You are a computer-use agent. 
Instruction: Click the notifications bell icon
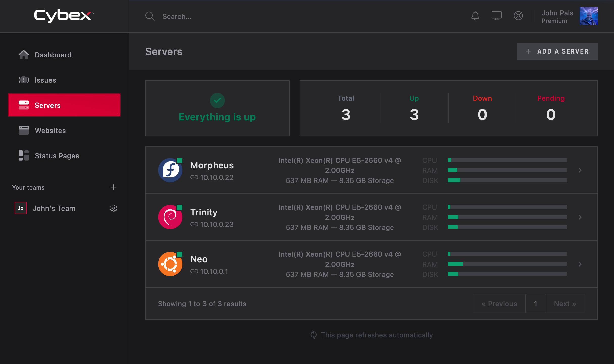coord(475,16)
